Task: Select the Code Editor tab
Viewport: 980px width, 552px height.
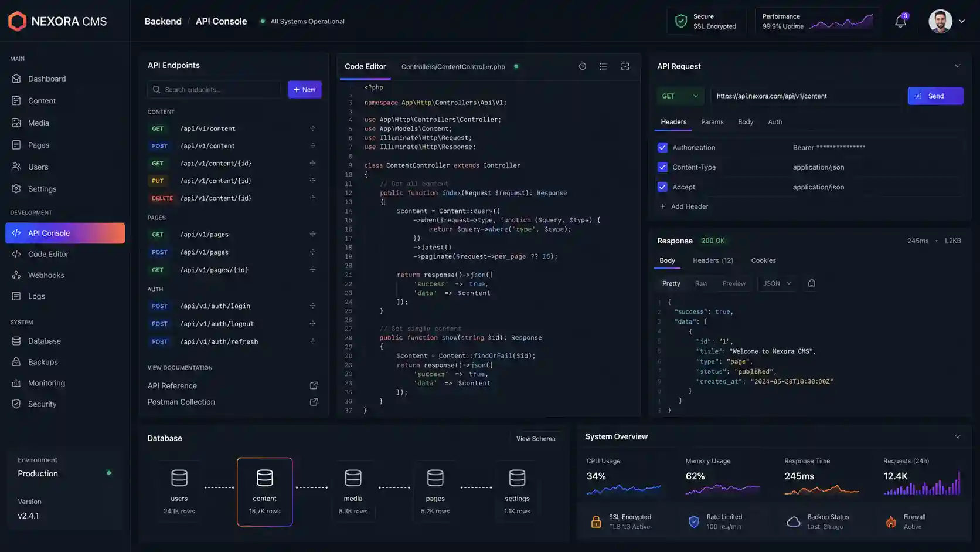Action: point(365,66)
